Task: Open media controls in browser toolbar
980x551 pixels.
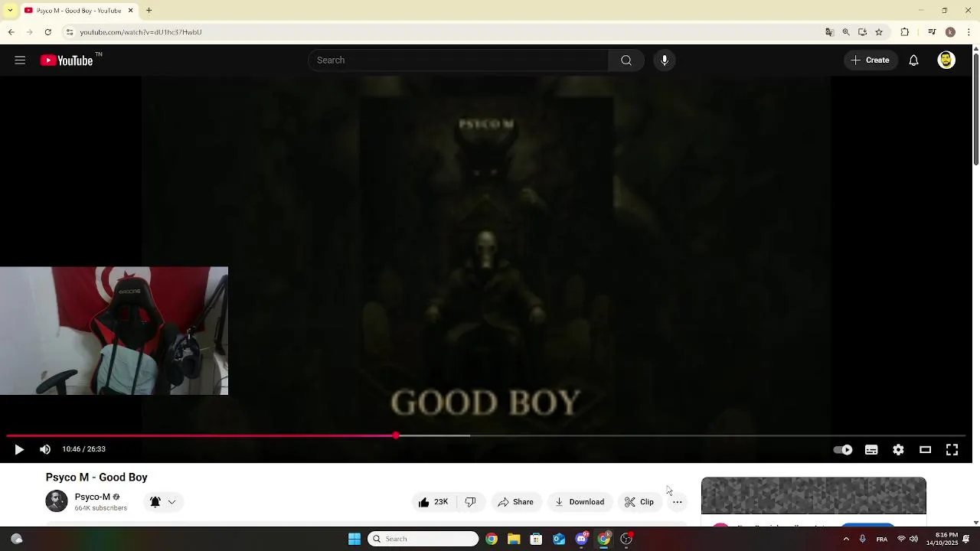Action: click(x=932, y=32)
